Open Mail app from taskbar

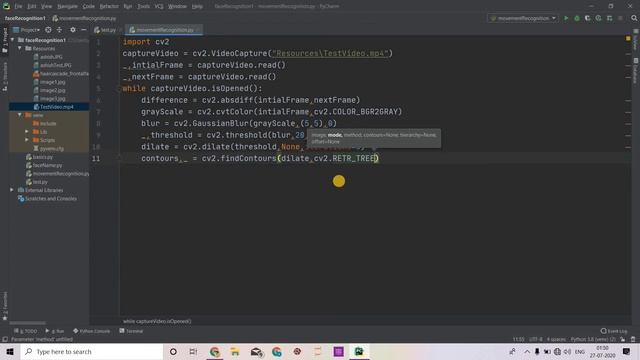256,351
